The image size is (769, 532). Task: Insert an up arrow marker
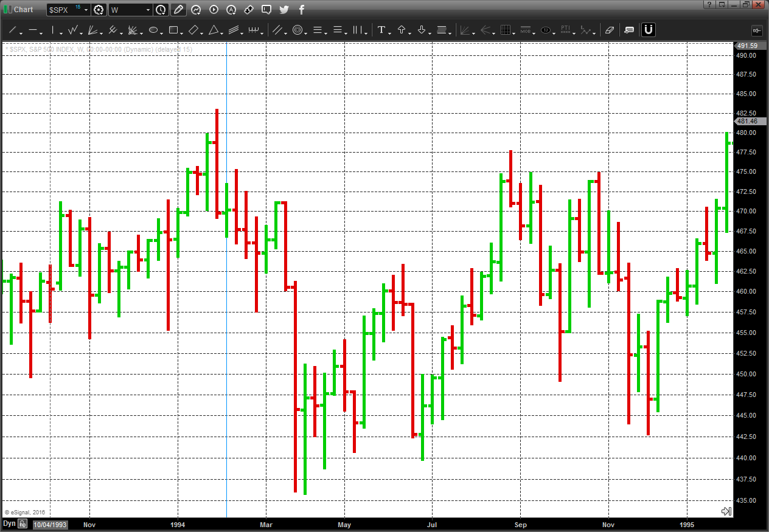pyautogui.click(x=402, y=30)
